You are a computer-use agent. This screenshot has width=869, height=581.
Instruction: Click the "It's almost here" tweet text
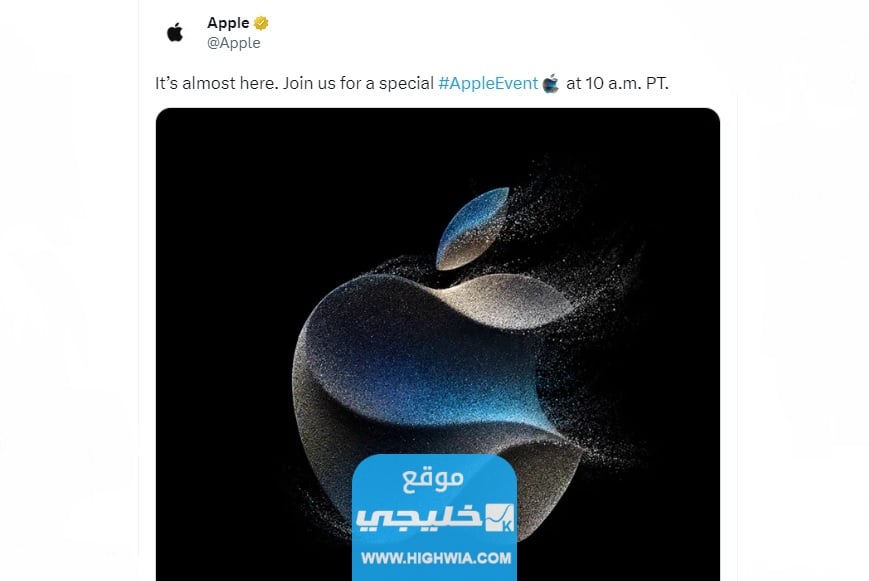click(x=217, y=83)
